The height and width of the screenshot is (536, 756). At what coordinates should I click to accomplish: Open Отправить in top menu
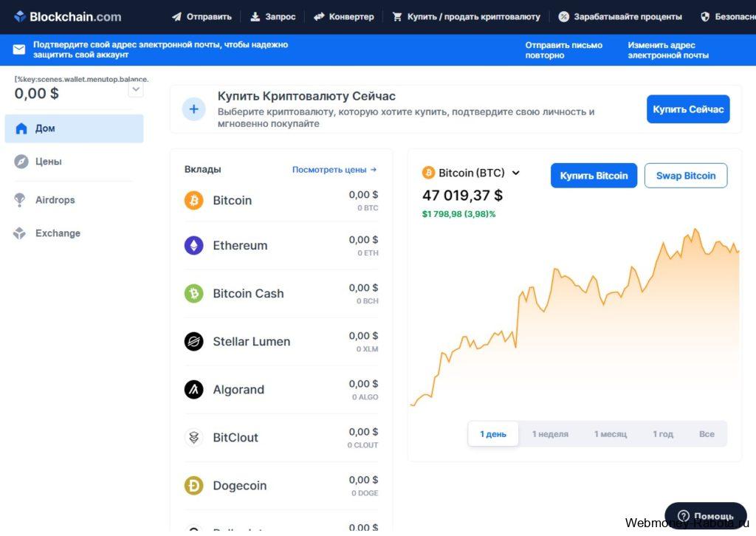[202, 17]
